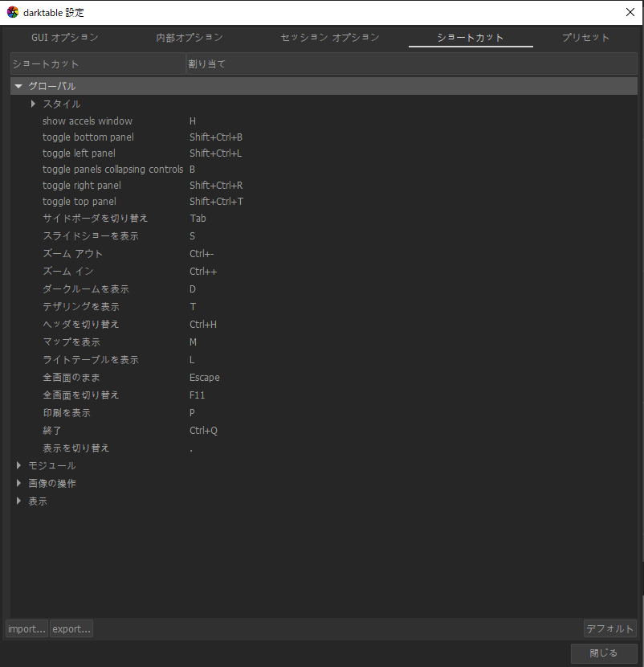Go to the プリセット tab

coord(585,38)
